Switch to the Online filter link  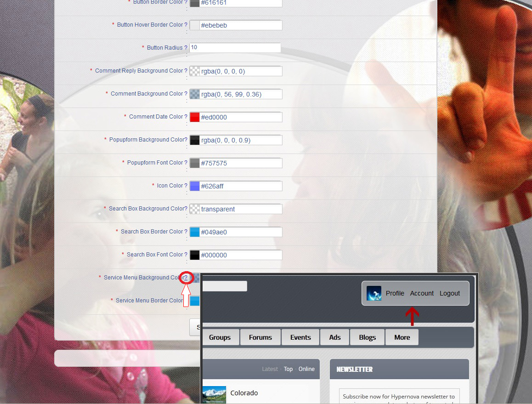pyautogui.click(x=306, y=369)
